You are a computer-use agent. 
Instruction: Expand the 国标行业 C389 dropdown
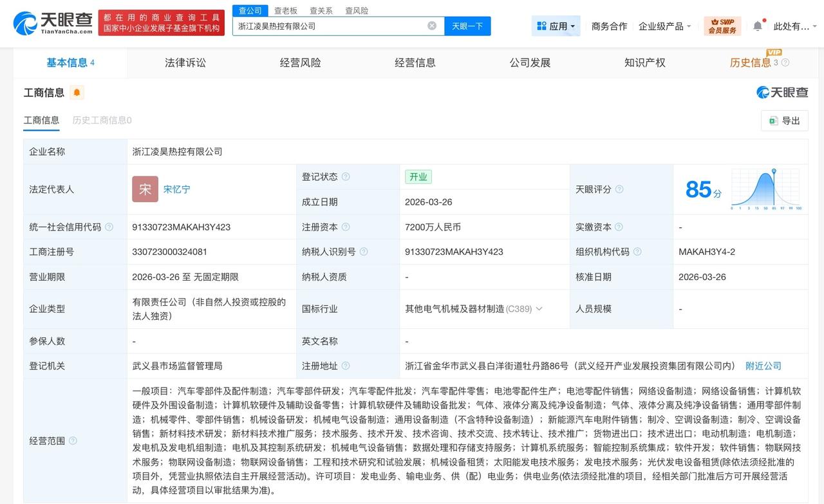(x=539, y=308)
